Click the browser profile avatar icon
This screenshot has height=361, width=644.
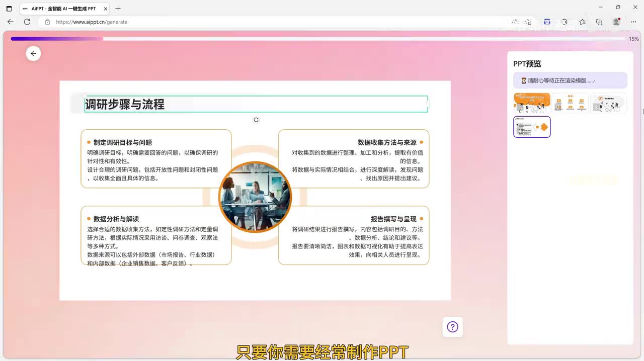point(616,22)
